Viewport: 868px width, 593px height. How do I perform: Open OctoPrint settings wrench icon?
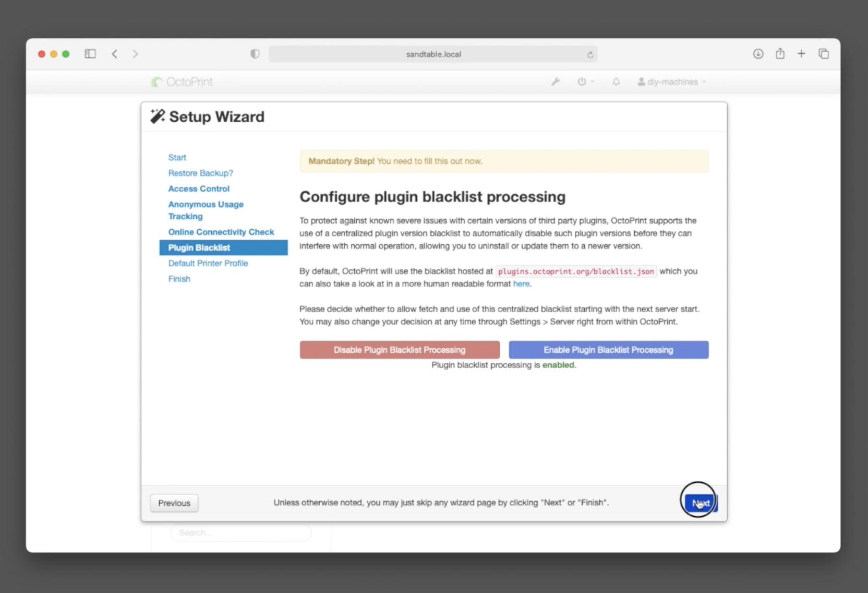(x=556, y=81)
